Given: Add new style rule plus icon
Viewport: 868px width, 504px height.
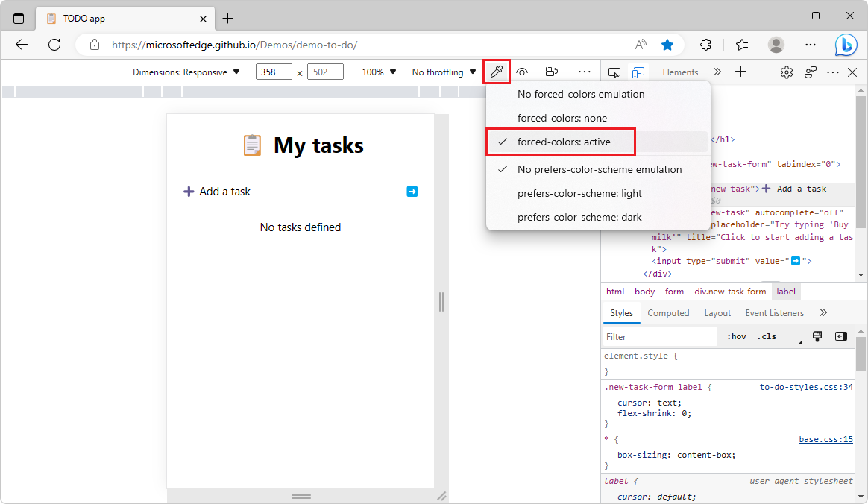Looking at the screenshot, I should pyautogui.click(x=793, y=336).
